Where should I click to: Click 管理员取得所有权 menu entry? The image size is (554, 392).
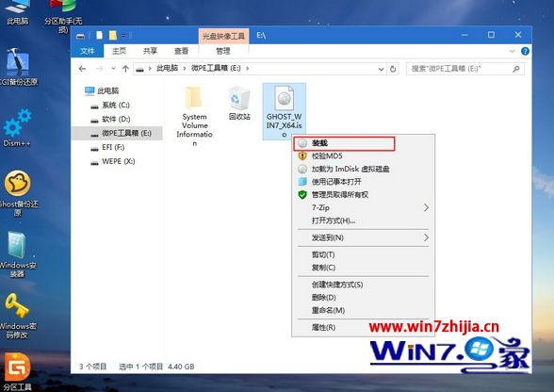(x=363, y=195)
